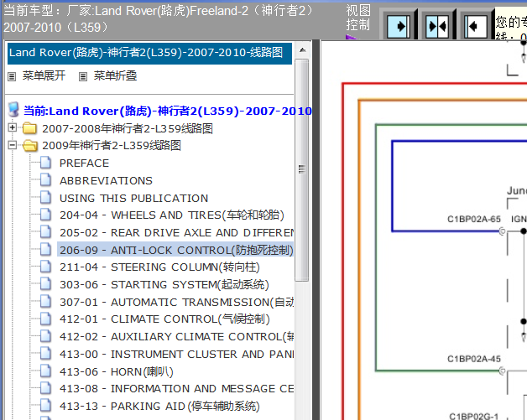
Task: Click the 2007-2008年神行者2 folder icon
Action: point(30,128)
